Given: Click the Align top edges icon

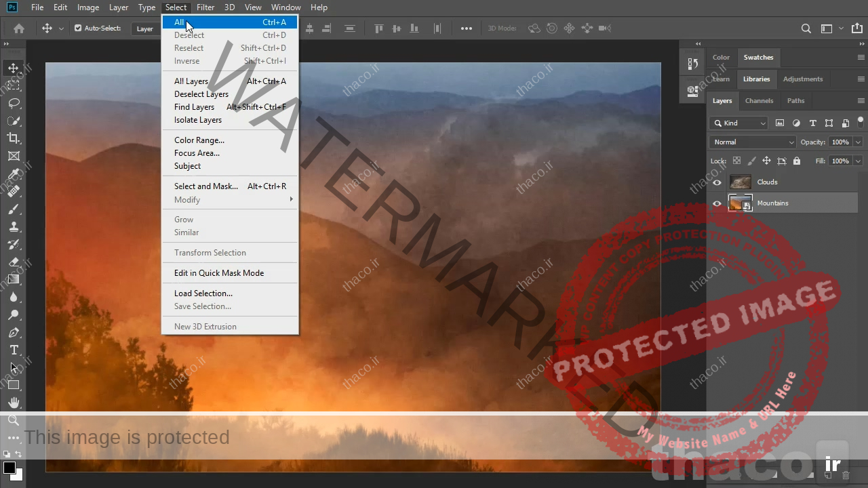Looking at the screenshot, I should (x=379, y=28).
